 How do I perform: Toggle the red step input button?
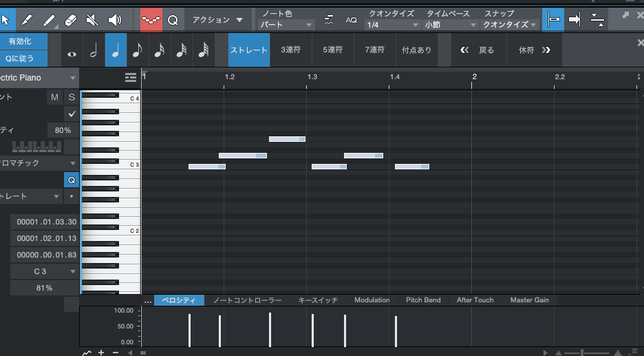pos(151,20)
